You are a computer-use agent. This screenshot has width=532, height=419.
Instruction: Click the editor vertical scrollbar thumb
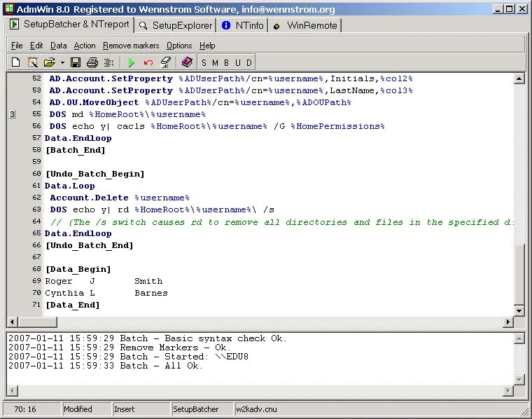point(519,275)
